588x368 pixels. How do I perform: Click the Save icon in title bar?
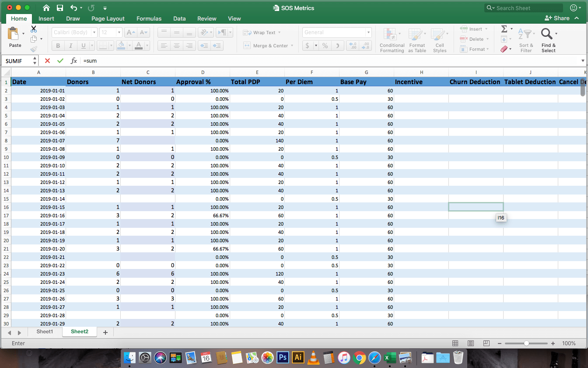click(60, 8)
